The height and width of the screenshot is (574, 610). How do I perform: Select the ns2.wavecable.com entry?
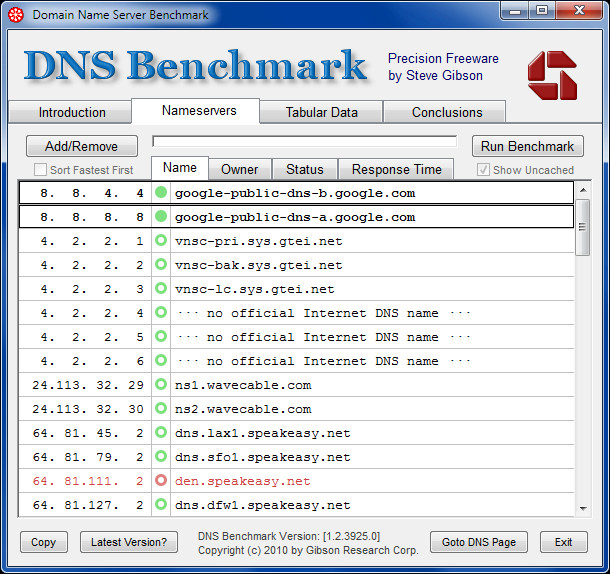(296, 409)
